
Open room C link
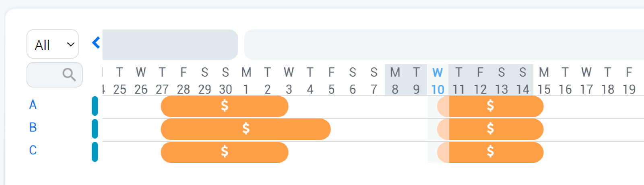[x=33, y=150]
